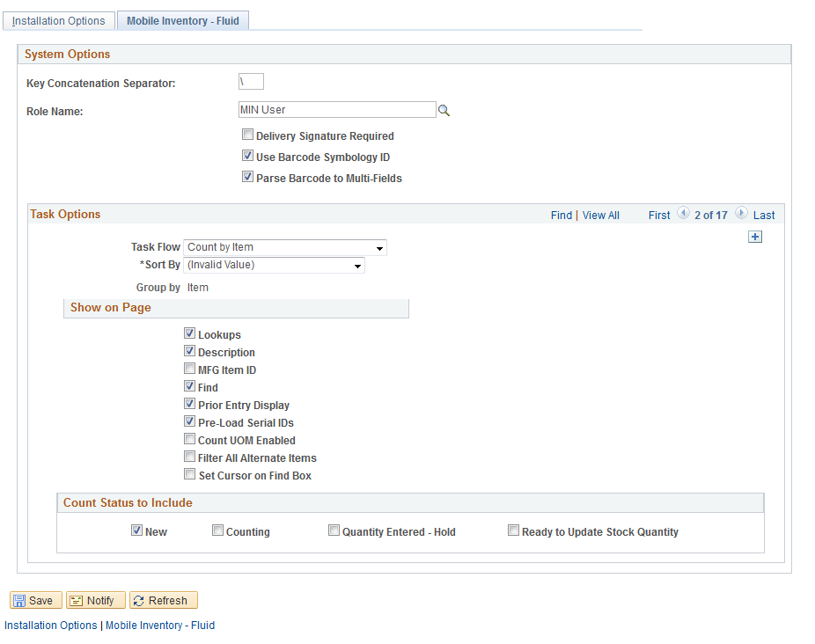The width and height of the screenshot is (815, 644).
Task: Expand all rows with View All
Action: coord(601,215)
